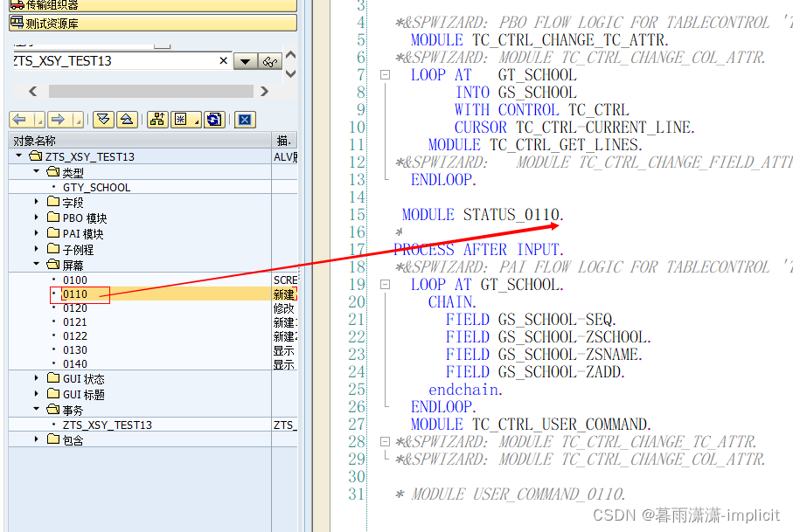Click MODULE TC_CTRL_USER_COMMAND line

coord(531,425)
